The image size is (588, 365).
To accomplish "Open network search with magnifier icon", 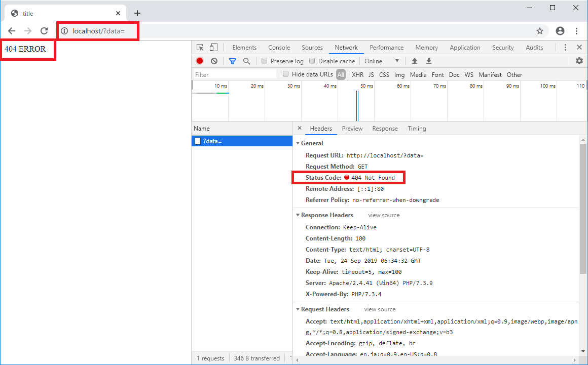I will pyautogui.click(x=246, y=61).
